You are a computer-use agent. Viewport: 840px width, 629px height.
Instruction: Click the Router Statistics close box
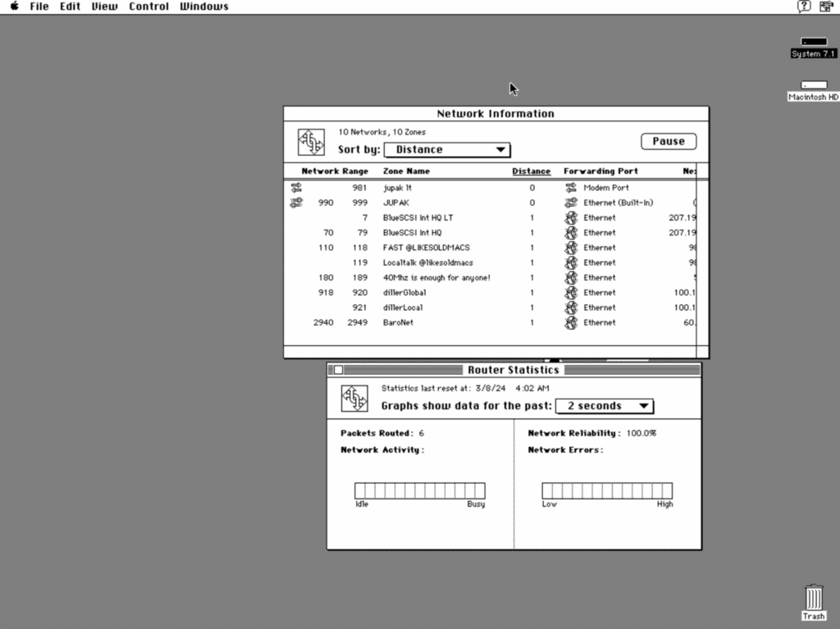tap(339, 370)
